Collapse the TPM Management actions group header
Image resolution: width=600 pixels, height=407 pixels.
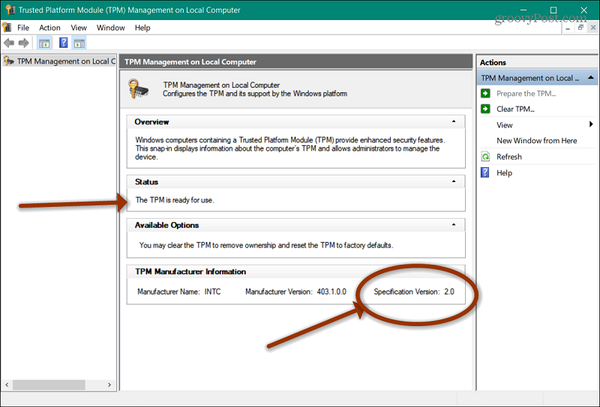(587, 77)
